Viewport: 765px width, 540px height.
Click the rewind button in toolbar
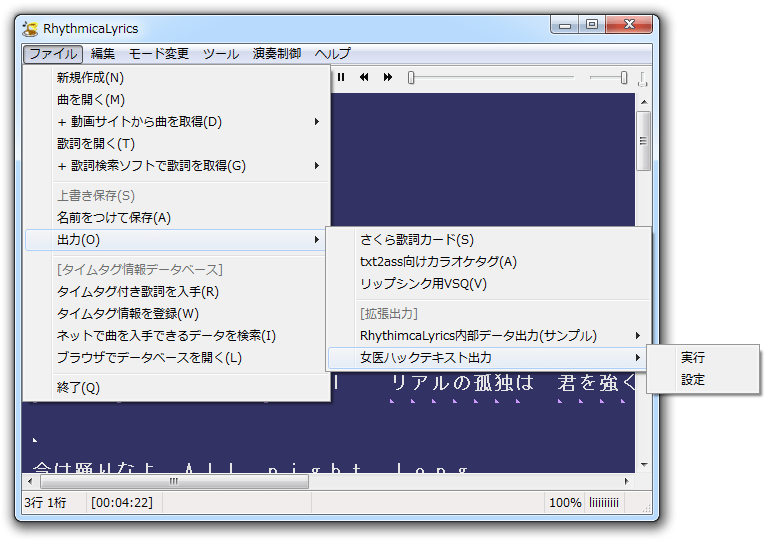tap(364, 77)
